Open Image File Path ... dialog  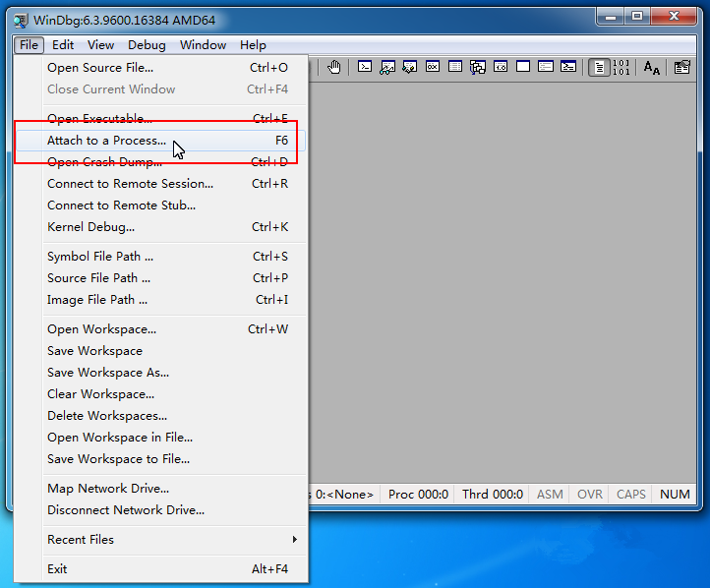point(161,300)
